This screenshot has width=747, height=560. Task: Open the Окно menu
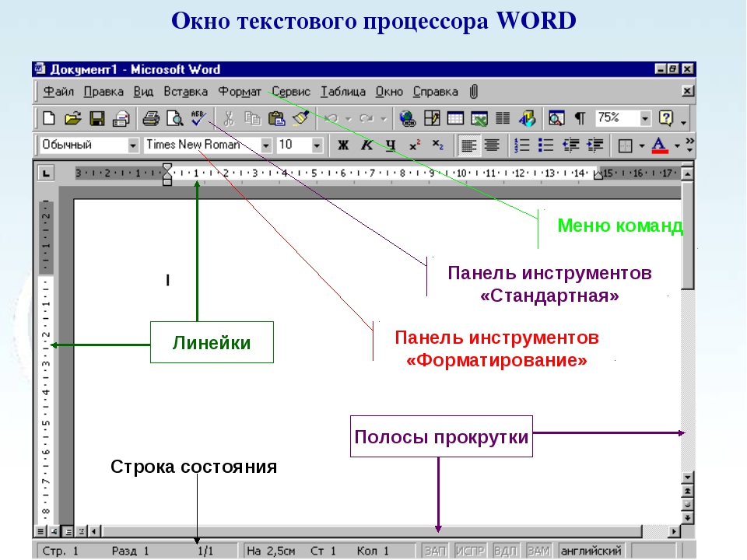tap(389, 92)
